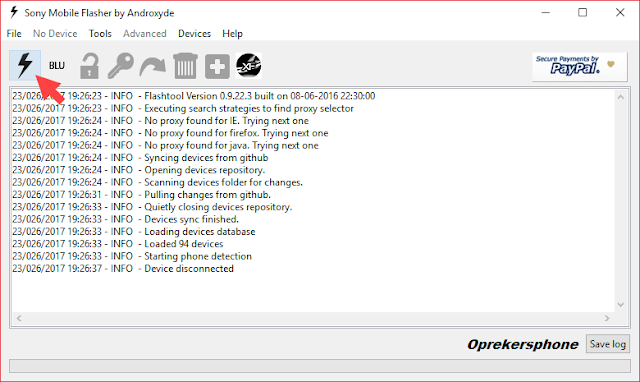The height and width of the screenshot is (382, 640).
Task: Select the 'Loading devices database' line
Action: 133,231
